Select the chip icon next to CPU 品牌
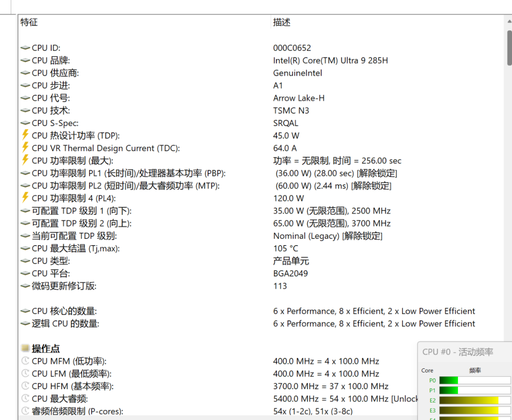The width and height of the screenshot is (512, 420). (x=25, y=60)
